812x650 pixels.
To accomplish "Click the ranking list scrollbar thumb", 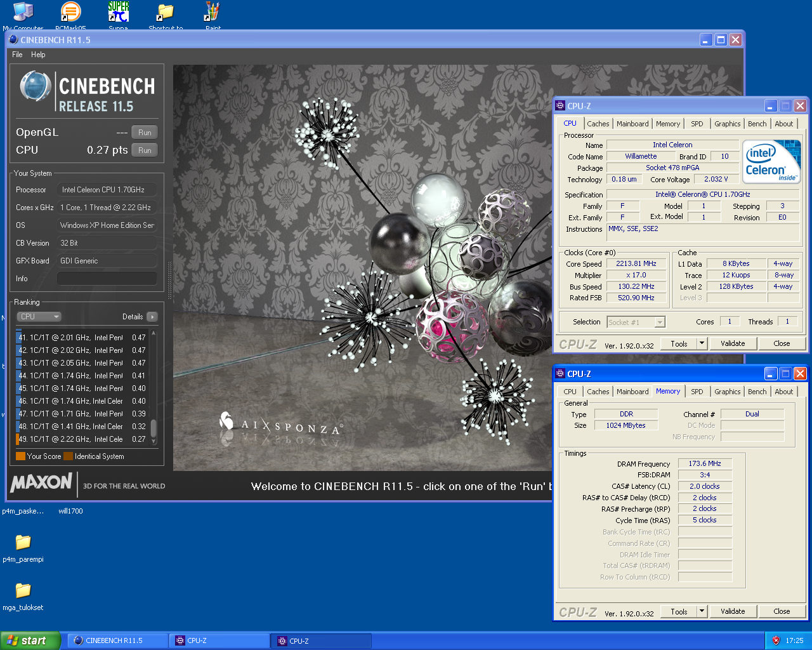I will point(154,429).
